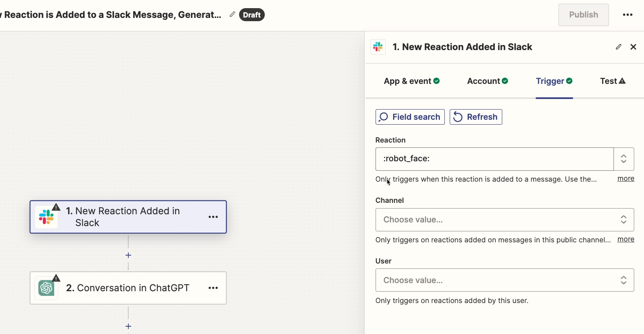Open the Channel dropdown

pyautogui.click(x=505, y=220)
